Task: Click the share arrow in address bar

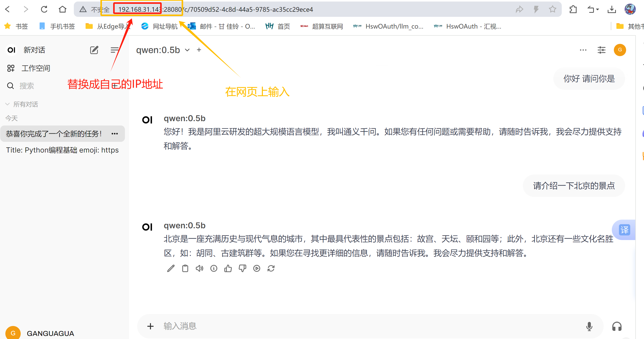Action: [519, 9]
